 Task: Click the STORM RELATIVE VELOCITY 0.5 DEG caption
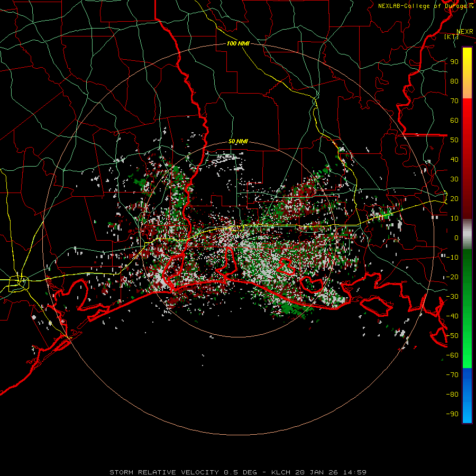click(x=183, y=472)
